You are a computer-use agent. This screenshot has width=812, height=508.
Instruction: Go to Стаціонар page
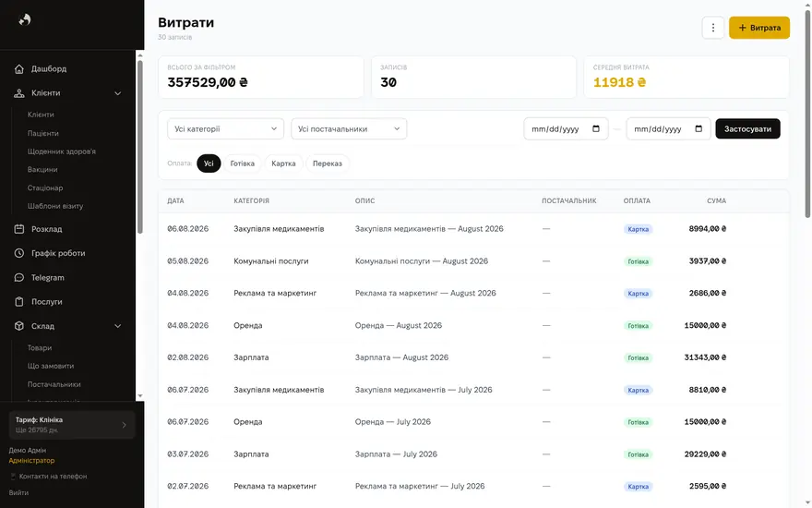[x=45, y=187]
